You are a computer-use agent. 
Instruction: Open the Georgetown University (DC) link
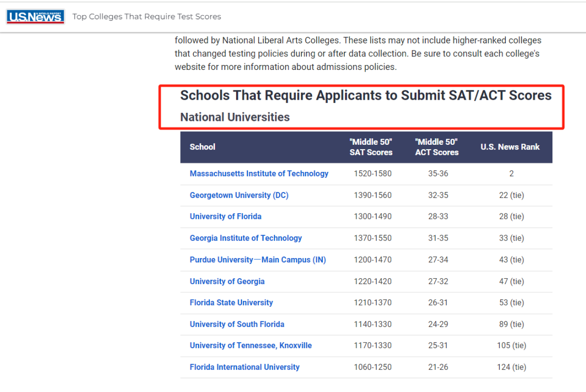239,195
